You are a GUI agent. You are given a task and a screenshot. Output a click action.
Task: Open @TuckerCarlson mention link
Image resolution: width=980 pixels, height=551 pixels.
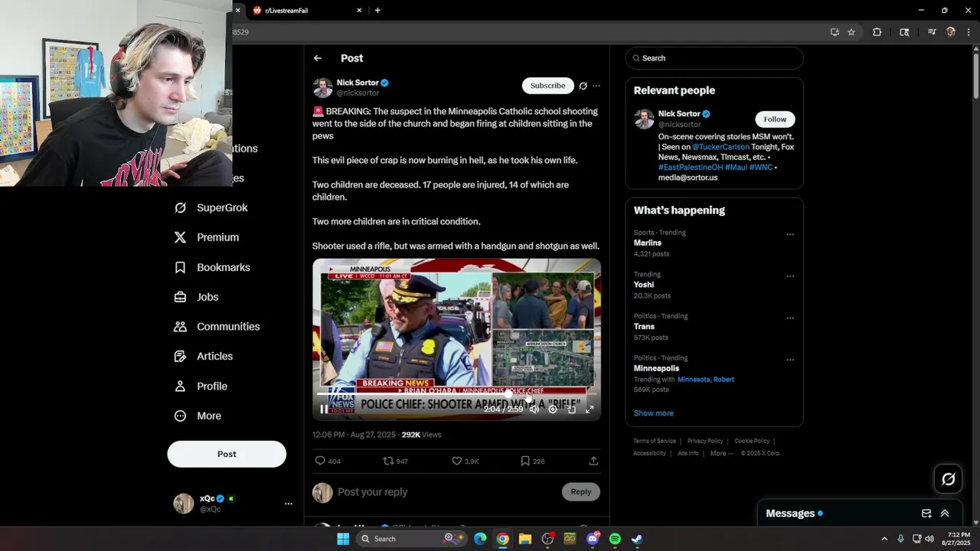tap(720, 147)
